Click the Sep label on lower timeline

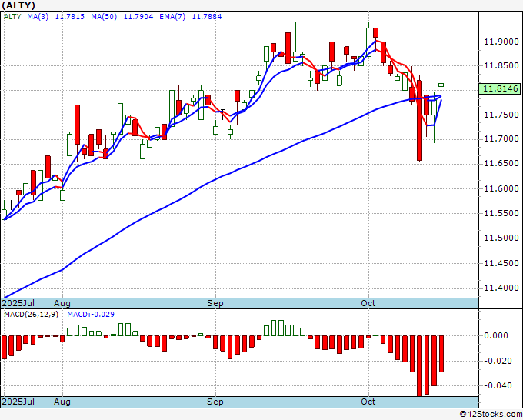point(215,402)
